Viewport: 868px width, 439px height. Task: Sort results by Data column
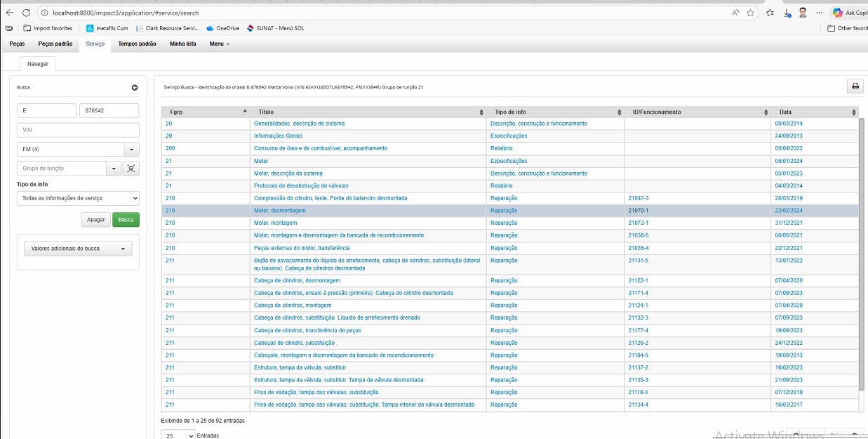(x=853, y=112)
